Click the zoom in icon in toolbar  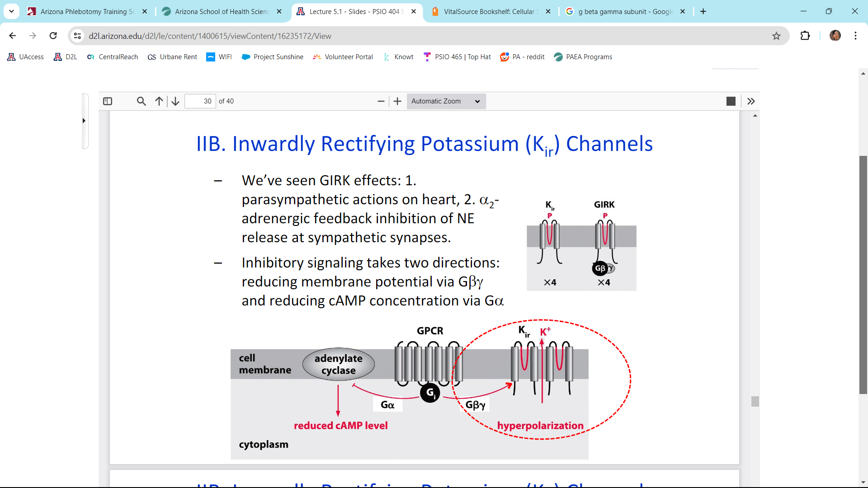(397, 101)
